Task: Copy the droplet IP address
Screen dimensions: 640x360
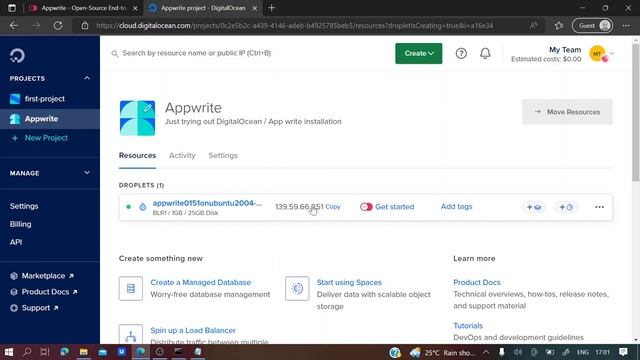Action: coord(333,207)
